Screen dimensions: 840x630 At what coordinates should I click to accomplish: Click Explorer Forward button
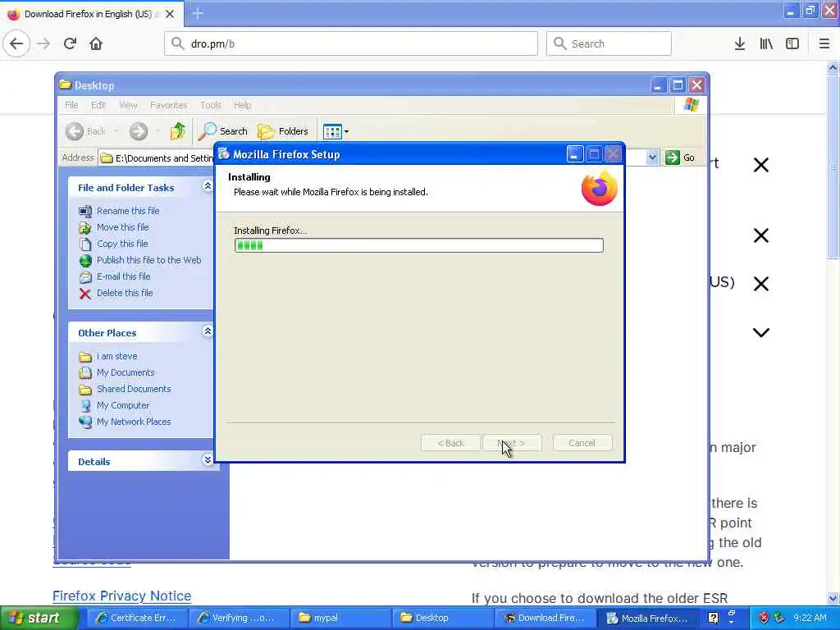coord(138,131)
